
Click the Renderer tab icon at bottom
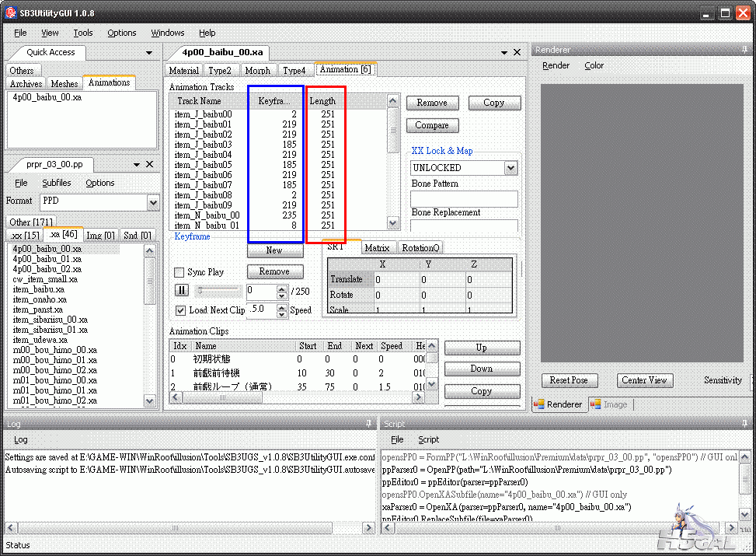pos(539,404)
